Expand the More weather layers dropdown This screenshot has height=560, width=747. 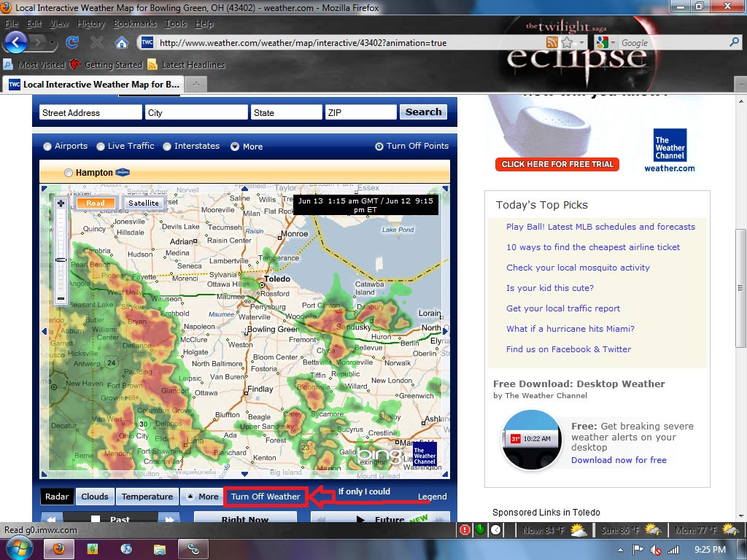(x=203, y=497)
